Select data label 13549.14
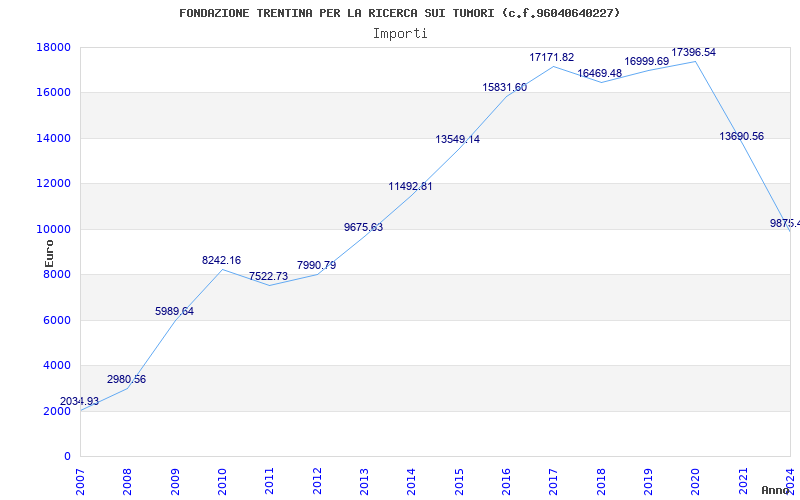800x500 pixels. coord(458,140)
